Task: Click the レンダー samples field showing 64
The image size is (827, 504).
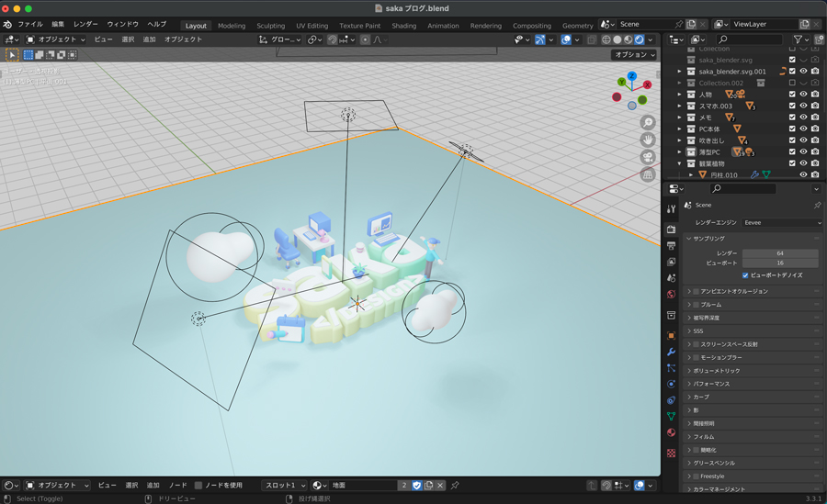Action: pyautogui.click(x=779, y=252)
